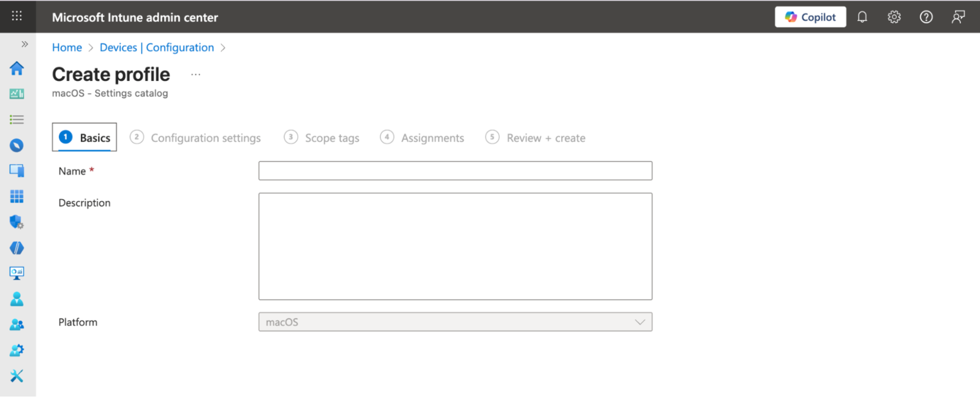Select the Configuration settings step
The height and width of the screenshot is (397, 980).
195,138
